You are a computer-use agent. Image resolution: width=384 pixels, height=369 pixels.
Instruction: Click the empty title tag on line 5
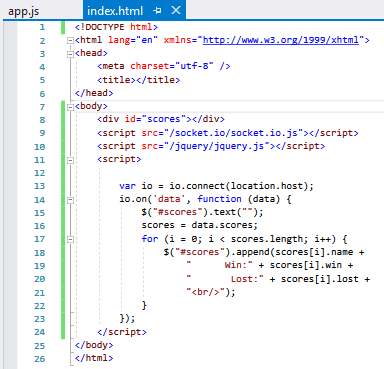point(139,80)
